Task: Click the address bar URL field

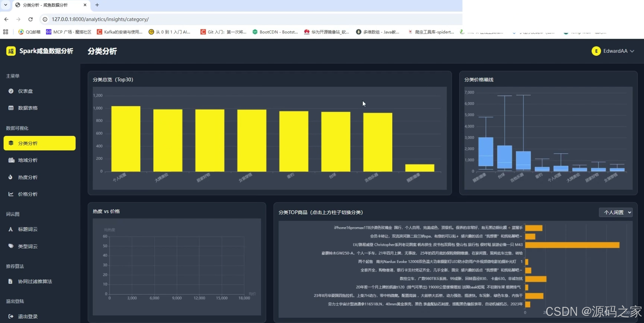Action: pyautogui.click(x=251, y=19)
